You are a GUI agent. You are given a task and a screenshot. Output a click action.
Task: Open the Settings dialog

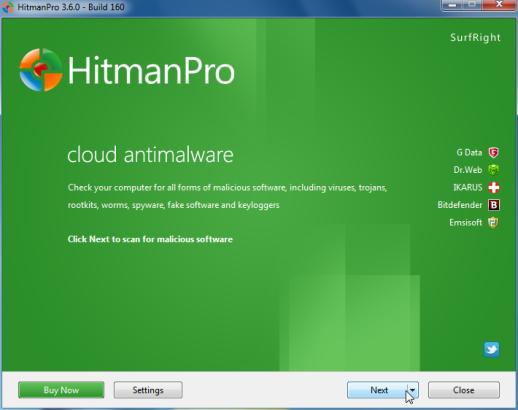[x=148, y=390]
